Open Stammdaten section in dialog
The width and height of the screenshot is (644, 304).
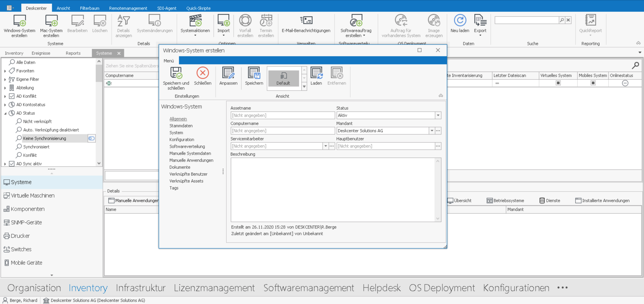[181, 126]
